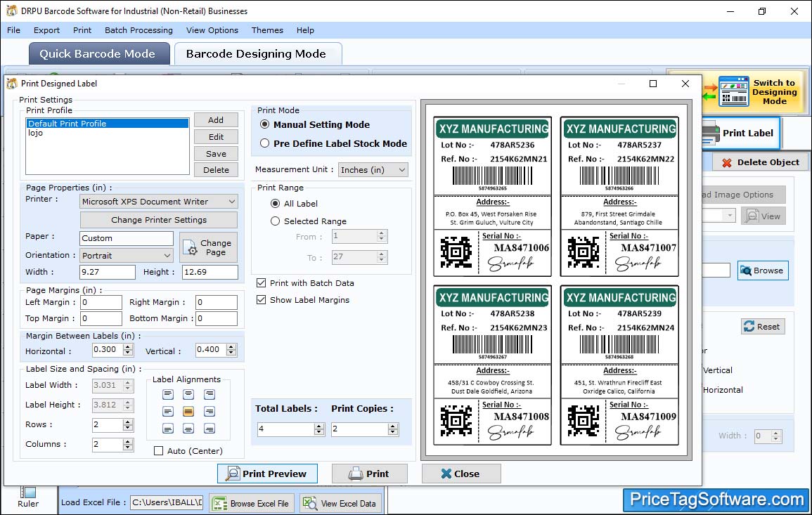Select bottom-right label alignment icon

(210, 429)
